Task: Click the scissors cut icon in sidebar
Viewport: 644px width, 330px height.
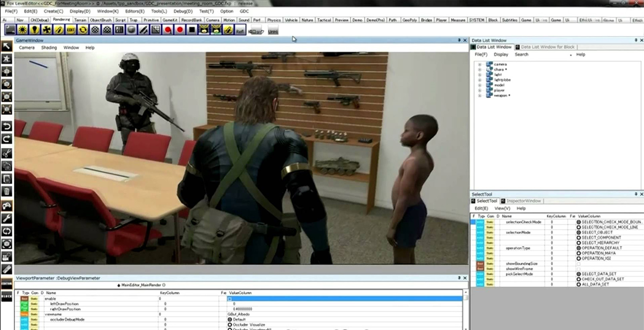Action: (x=7, y=153)
